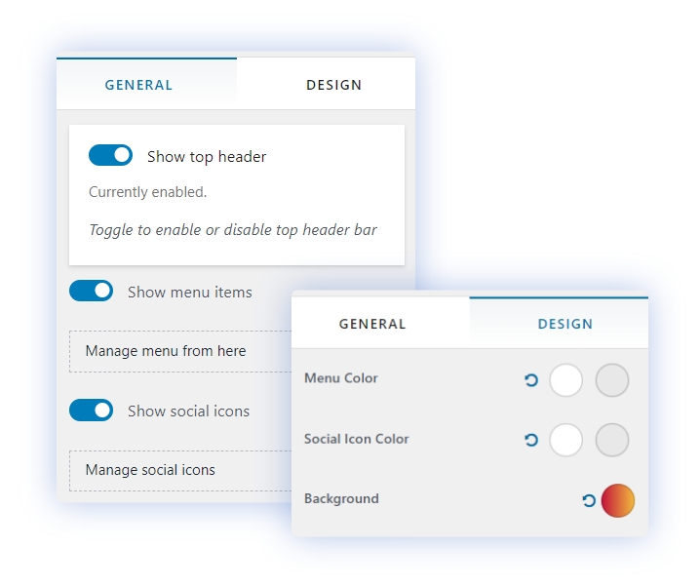Select General tab in the color settings panel
The width and height of the screenshot is (700, 588).
[372, 324]
